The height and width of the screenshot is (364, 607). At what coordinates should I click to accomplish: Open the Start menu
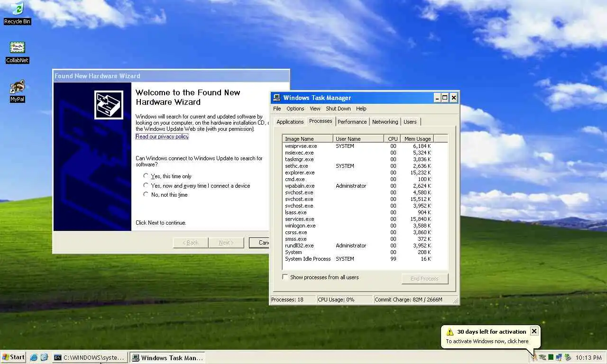pyautogui.click(x=14, y=357)
